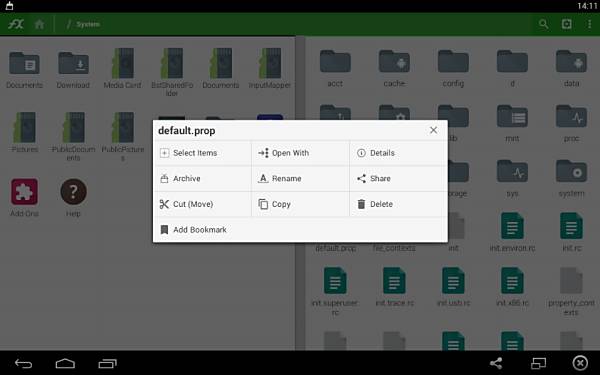Select init.trace.rc file
600x375 pixels.
394,287
